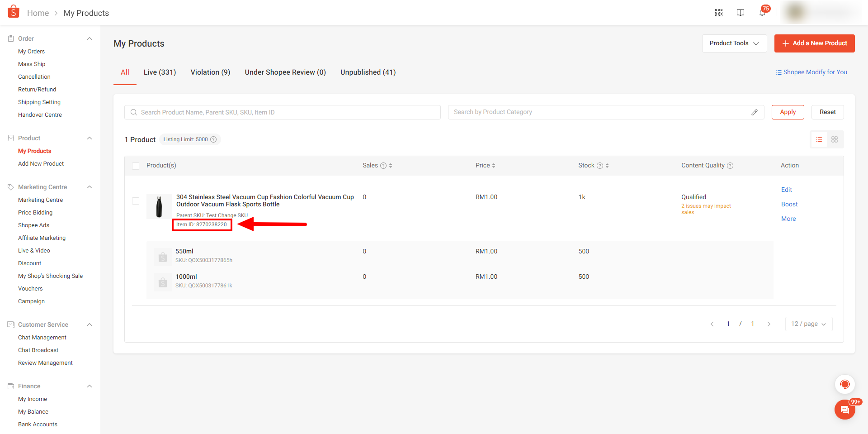
Task: Open the Product Tools dropdown
Action: tap(734, 43)
